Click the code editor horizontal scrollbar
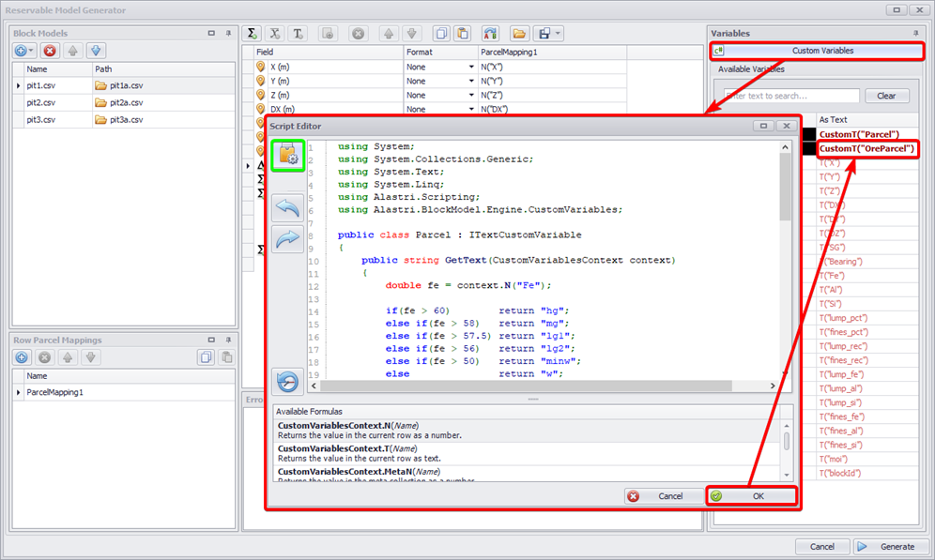Image resolution: width=935 pixels, height=560 pixels. pos(544,386)
